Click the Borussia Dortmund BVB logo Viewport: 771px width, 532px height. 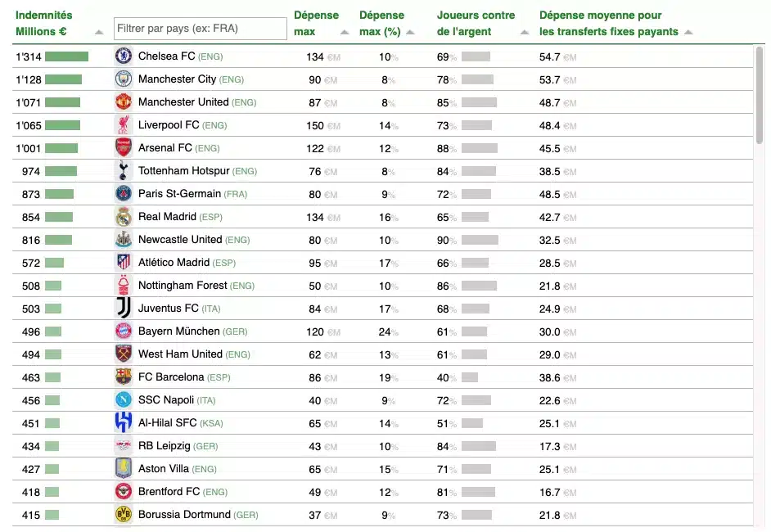point(124,514)
